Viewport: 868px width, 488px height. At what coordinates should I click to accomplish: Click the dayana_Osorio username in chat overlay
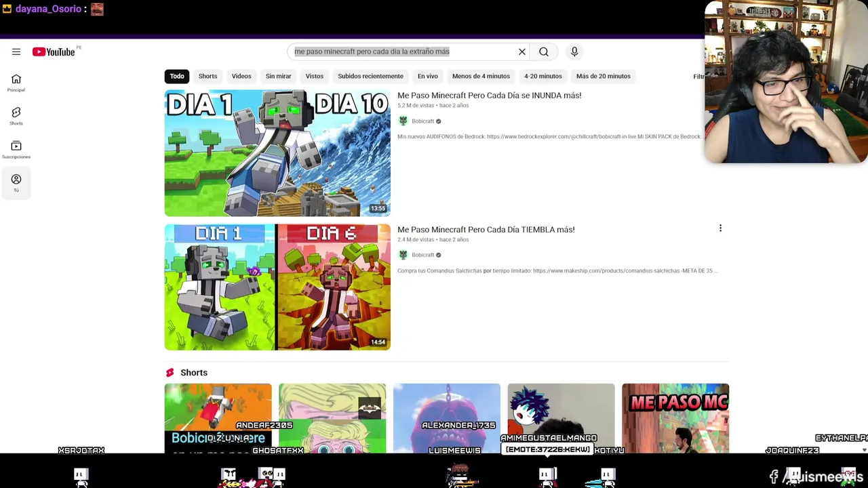coord(48,9)
